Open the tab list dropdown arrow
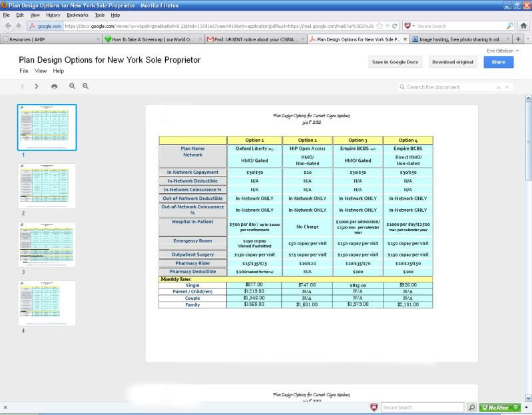The image size is (532, 415). click(527, 39)
